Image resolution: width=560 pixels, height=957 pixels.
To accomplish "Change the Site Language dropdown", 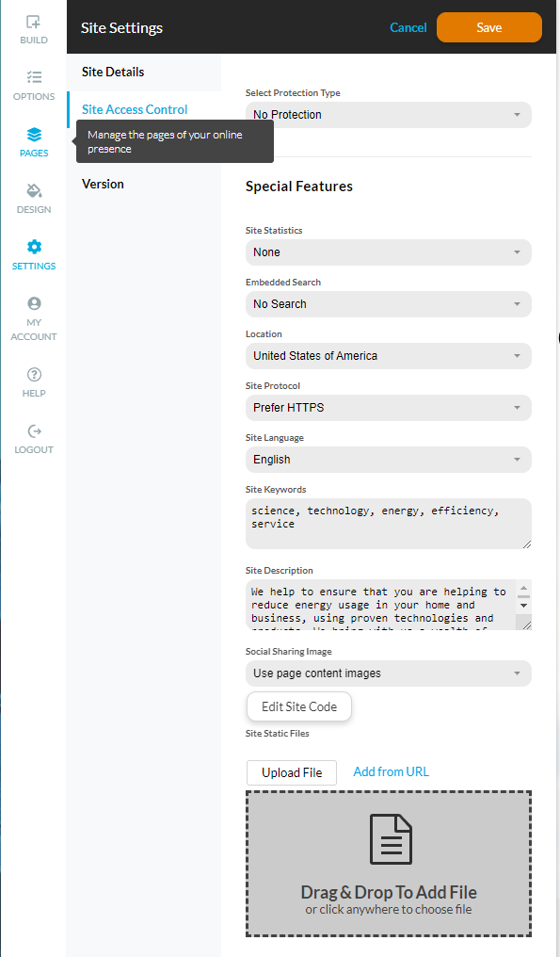I will click(x=389, y=460).
